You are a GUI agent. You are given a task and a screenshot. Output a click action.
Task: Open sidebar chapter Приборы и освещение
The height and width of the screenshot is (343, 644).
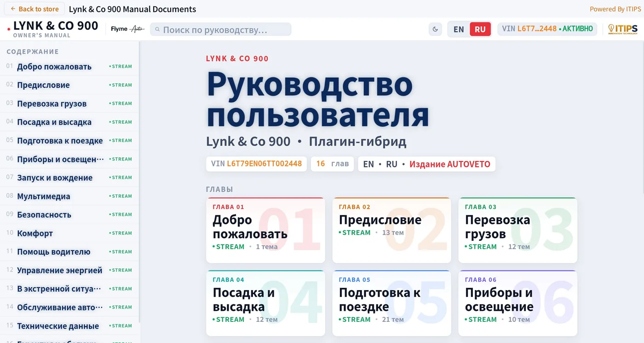(69, 159)
